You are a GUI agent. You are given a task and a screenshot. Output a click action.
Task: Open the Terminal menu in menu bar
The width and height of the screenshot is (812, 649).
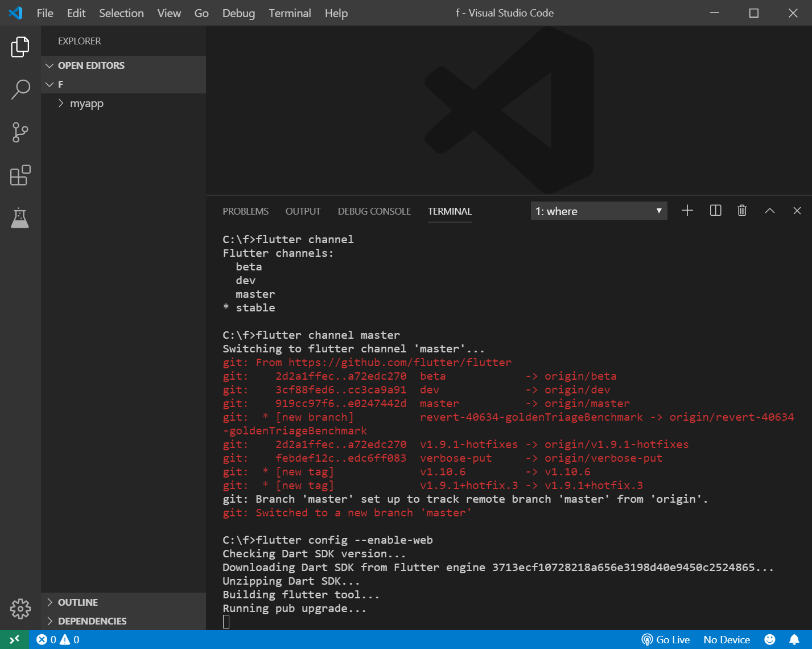tap(290, 13)
